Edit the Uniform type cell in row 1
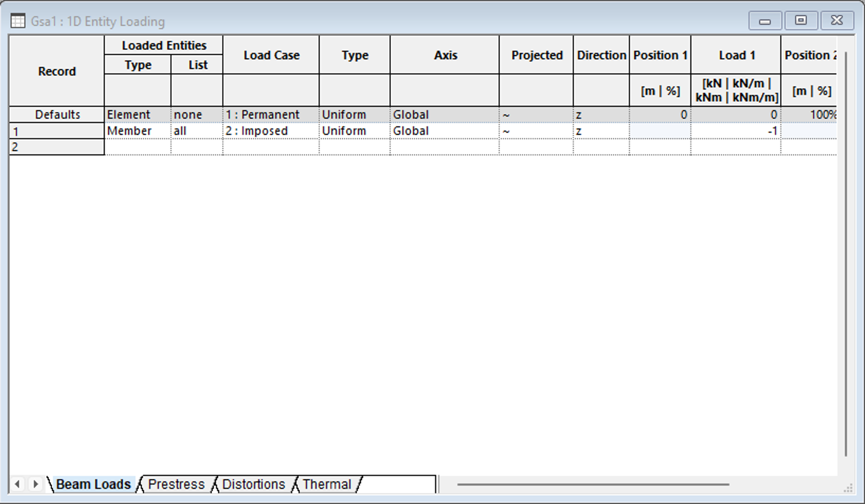Image resolution: width=865 pixels, height=504 pixels. coord(354,131)
